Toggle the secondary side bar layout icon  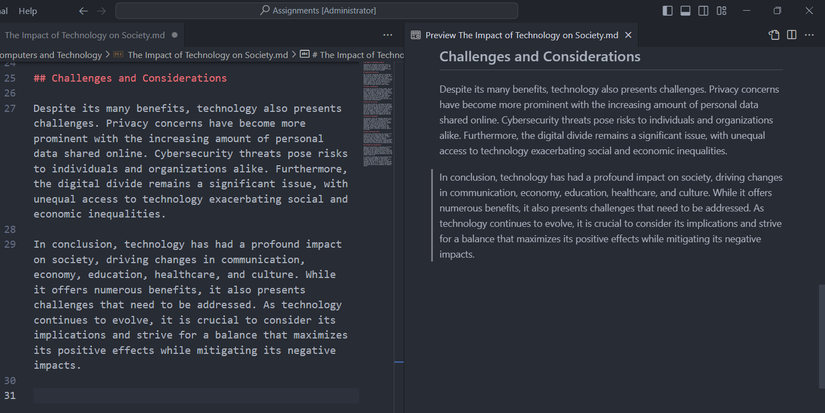(704, 11)
